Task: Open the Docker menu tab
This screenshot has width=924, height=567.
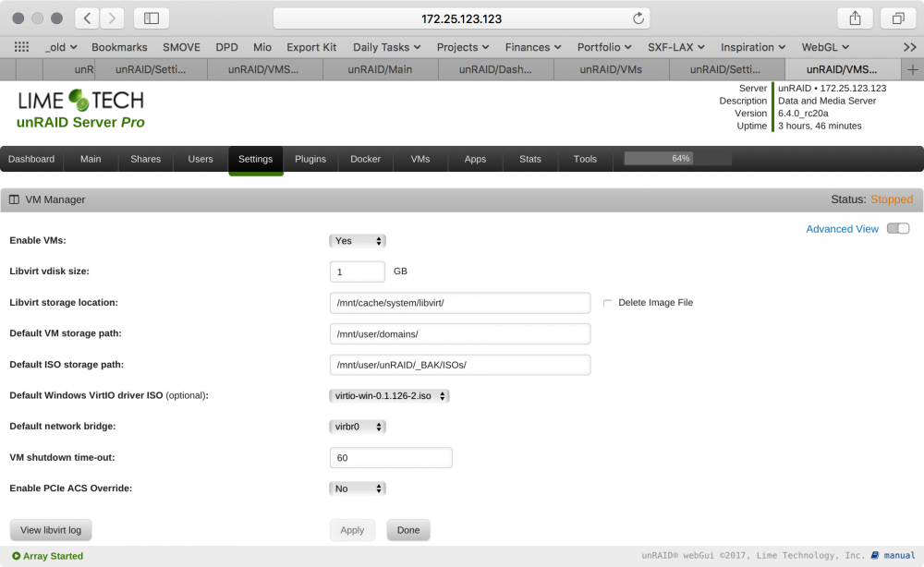Action: coord(365,159)
